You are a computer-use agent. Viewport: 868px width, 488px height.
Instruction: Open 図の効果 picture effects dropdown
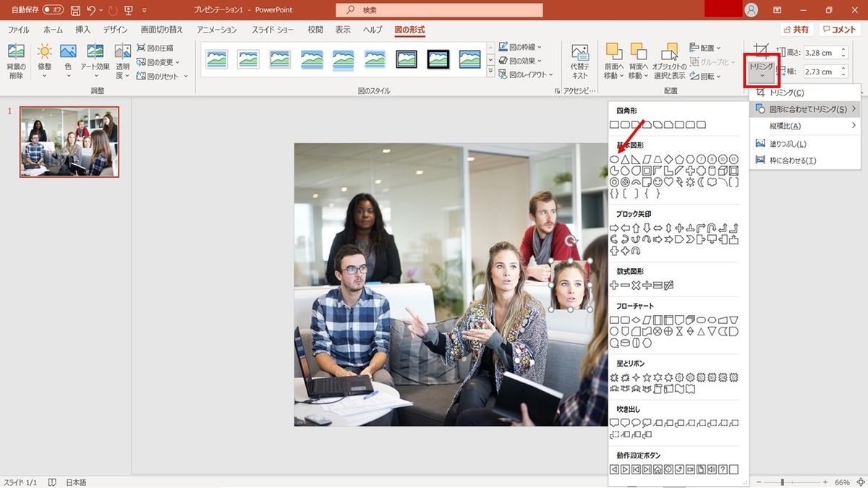pos(520,61)
